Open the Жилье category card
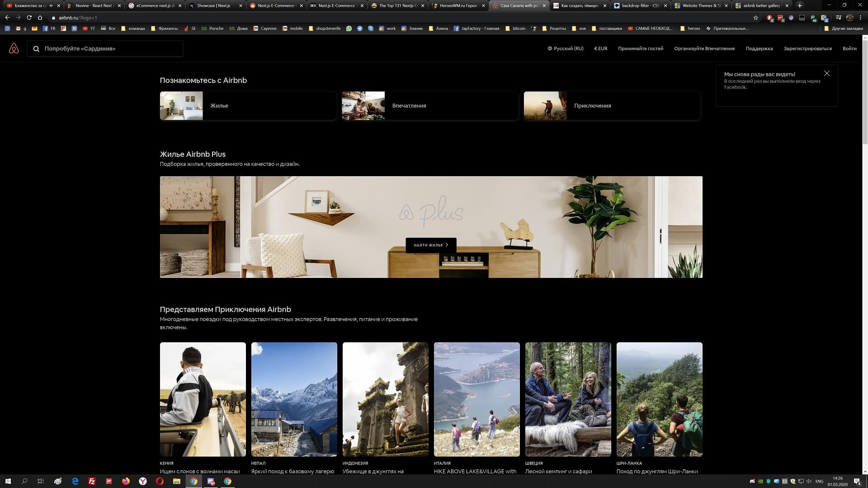Viewport: 868px width, 488px height. 248,106
